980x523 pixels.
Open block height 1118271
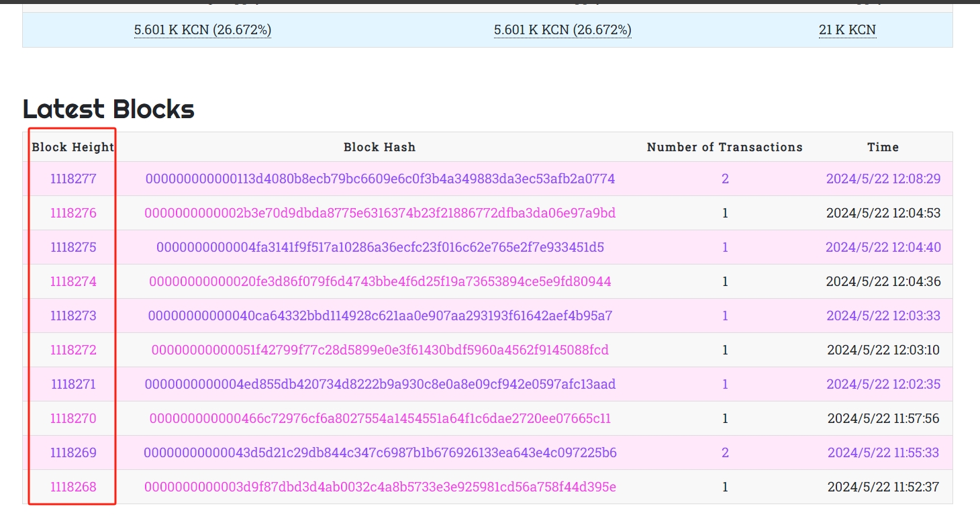click(73, 385)
